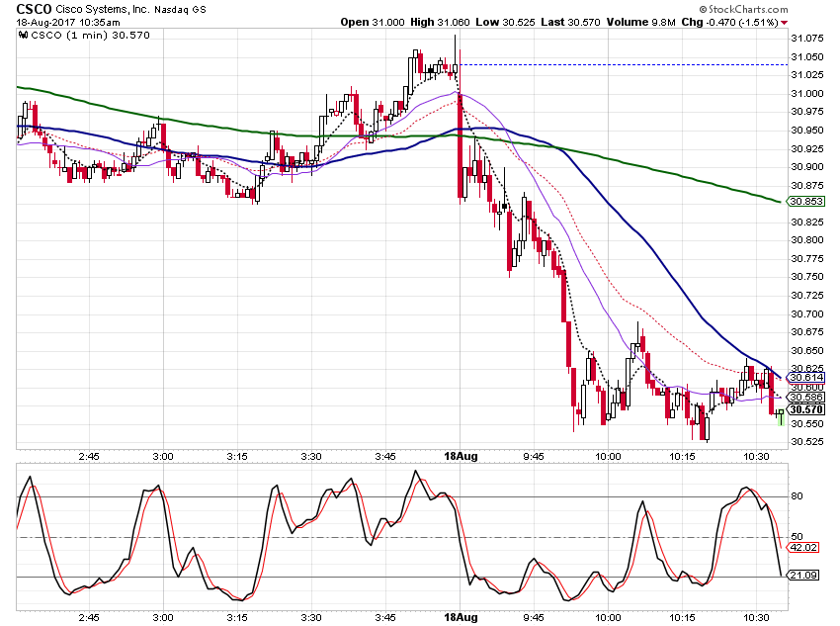Image resolution: width=840 pixels, height=626 pixels.
Task: Click the bold 30.570 last price tag on axis
Action: tap(806, 410)
